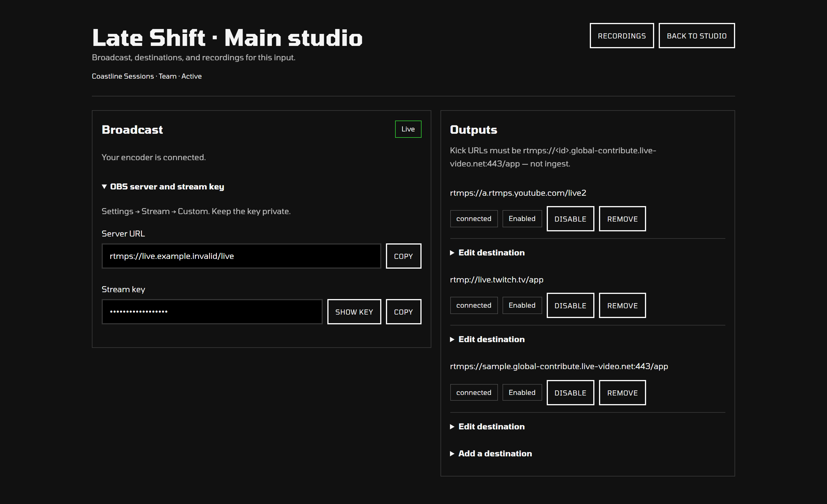Copy the Server URL

pyautogui.click(x=403, y=256)
